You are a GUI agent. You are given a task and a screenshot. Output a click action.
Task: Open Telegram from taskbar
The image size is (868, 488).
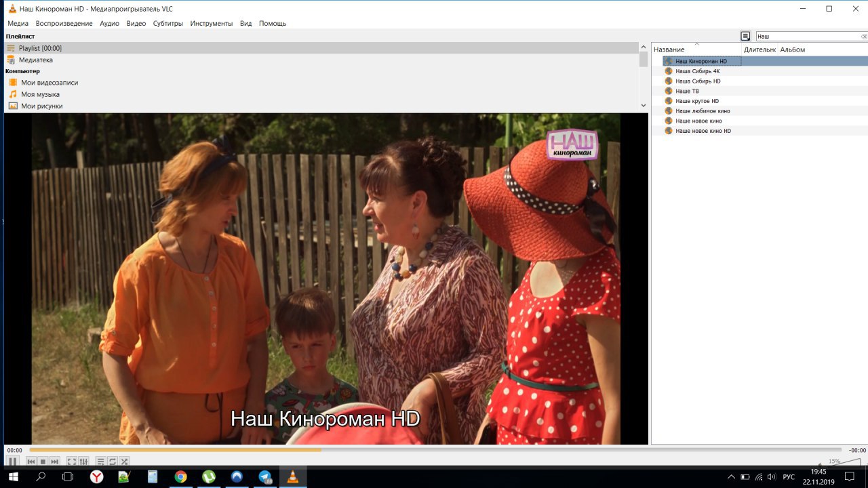coord(264,476)
